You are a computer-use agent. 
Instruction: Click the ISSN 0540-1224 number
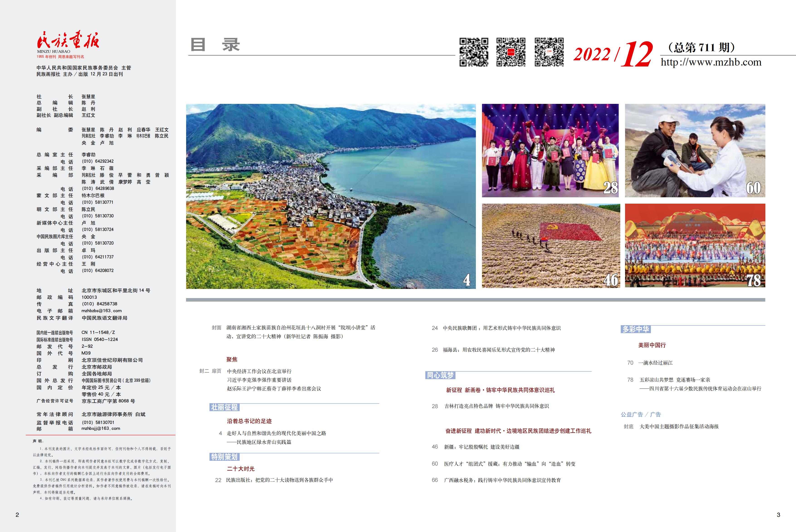100,339
